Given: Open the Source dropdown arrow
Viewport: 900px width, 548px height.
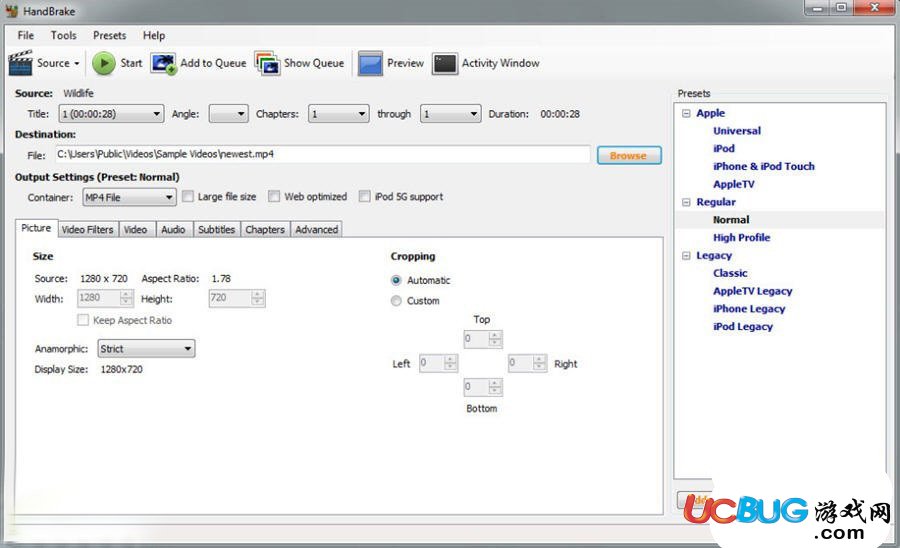Looking at the screenshot, I should point(76,64).
